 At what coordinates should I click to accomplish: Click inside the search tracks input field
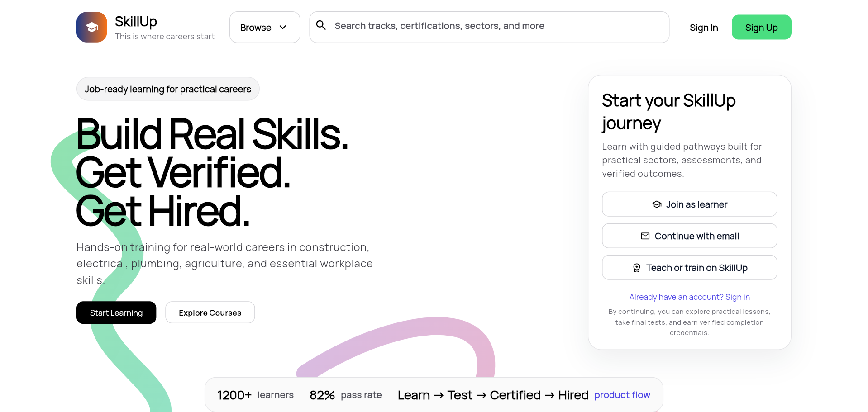453,26
